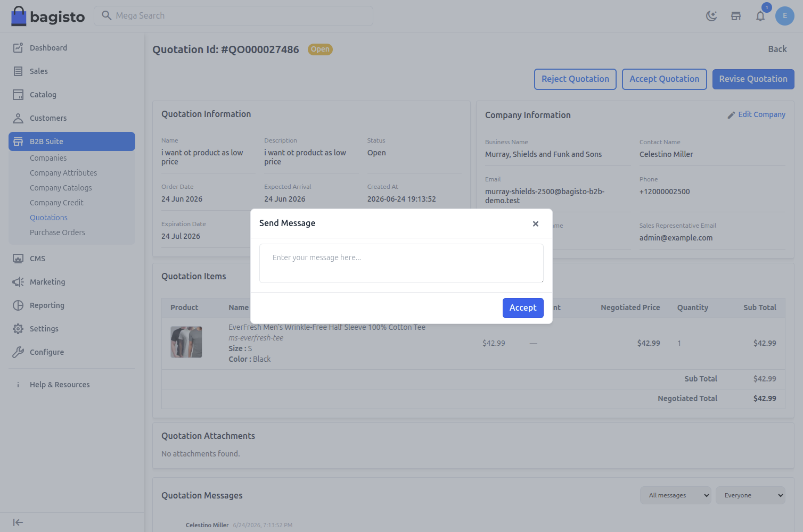This screenshot has height=532, width=803.
Task: Open Settings in sidebar
Action: [72, 329]
